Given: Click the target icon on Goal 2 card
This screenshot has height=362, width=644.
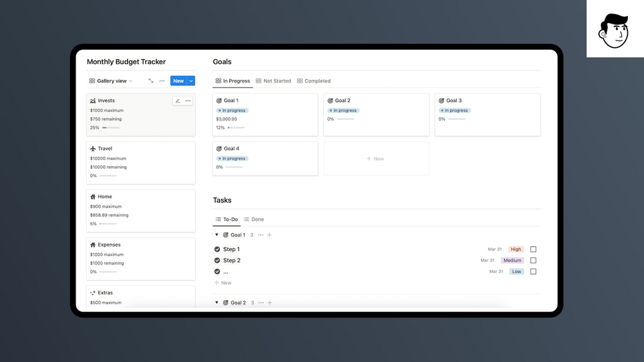Looking at the screenshot, I should click(330, 101).
